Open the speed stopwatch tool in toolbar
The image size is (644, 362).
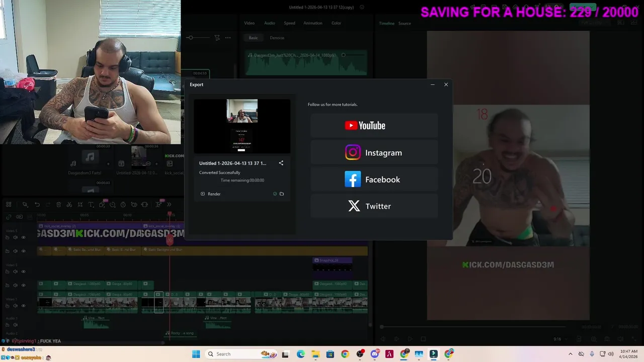point(123,205)
